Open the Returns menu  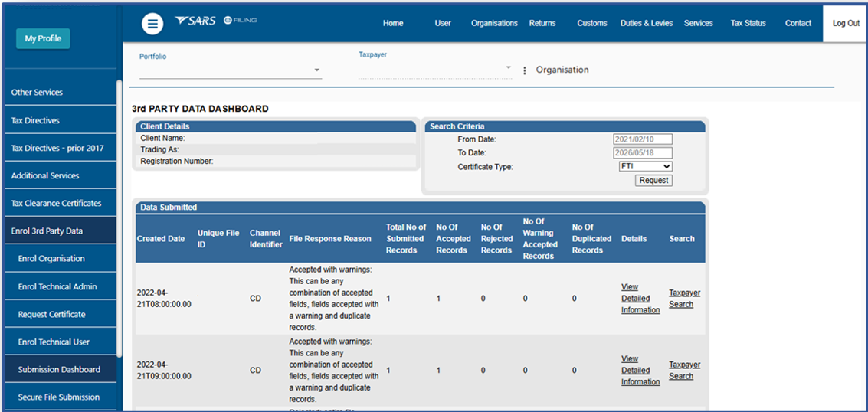click(542, 23)
